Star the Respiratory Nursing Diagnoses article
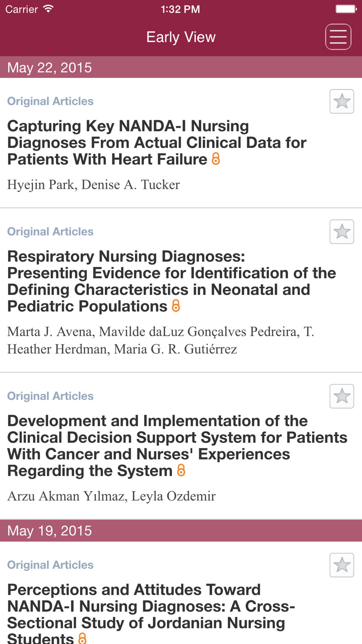Image resolution: width=362 pixels, height=644 pixels. click(x=342, y=231)
